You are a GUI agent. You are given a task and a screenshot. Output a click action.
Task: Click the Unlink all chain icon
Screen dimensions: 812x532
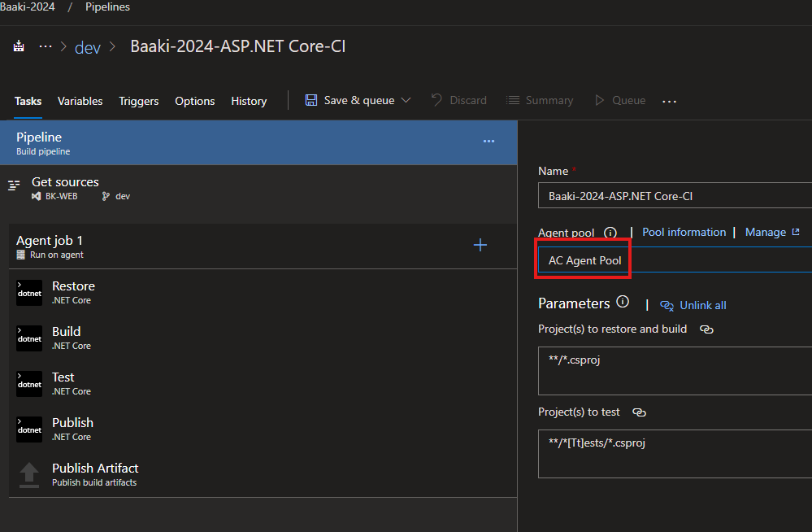(x=667, y=305)
